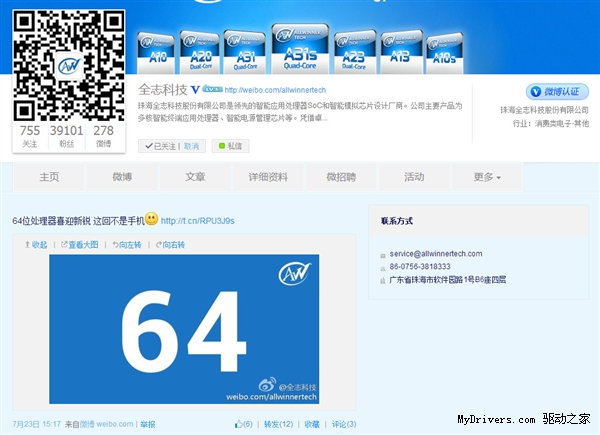600x435 pixels.
Task: Click the company description paragraph
Action: 300,112
